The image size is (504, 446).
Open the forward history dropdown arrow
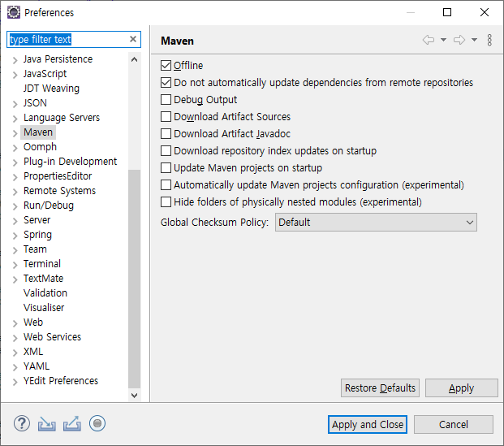pos(474,40)
